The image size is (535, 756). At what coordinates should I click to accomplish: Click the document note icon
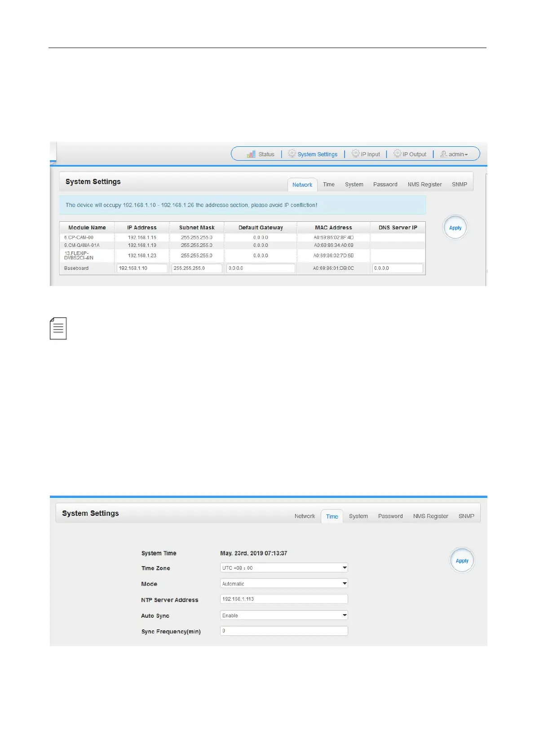click(58, 329)
